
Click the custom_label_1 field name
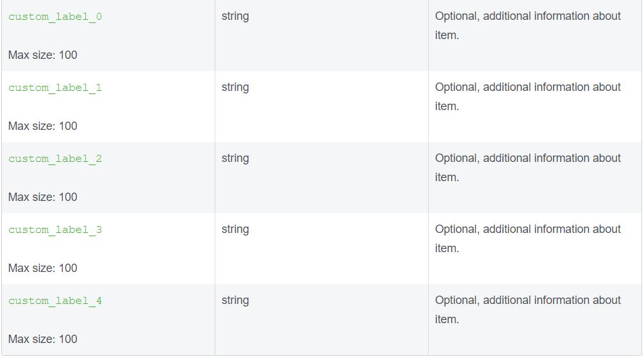point(55,88)
